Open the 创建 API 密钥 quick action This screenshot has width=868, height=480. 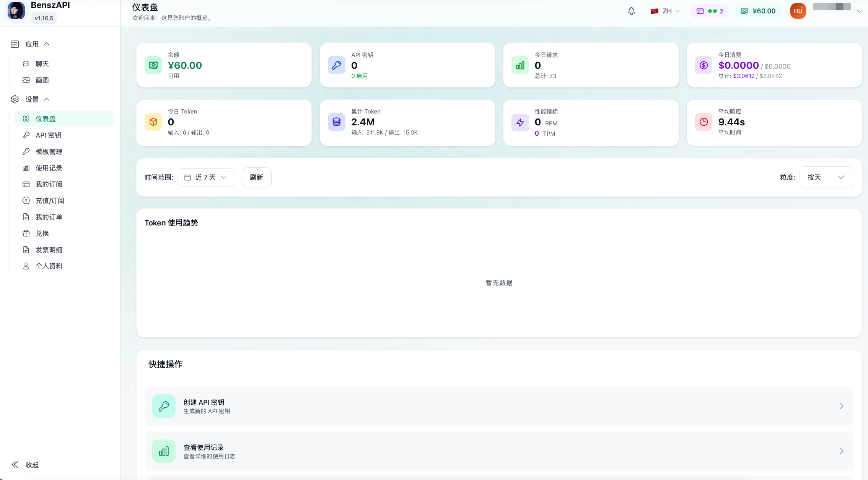499,406
